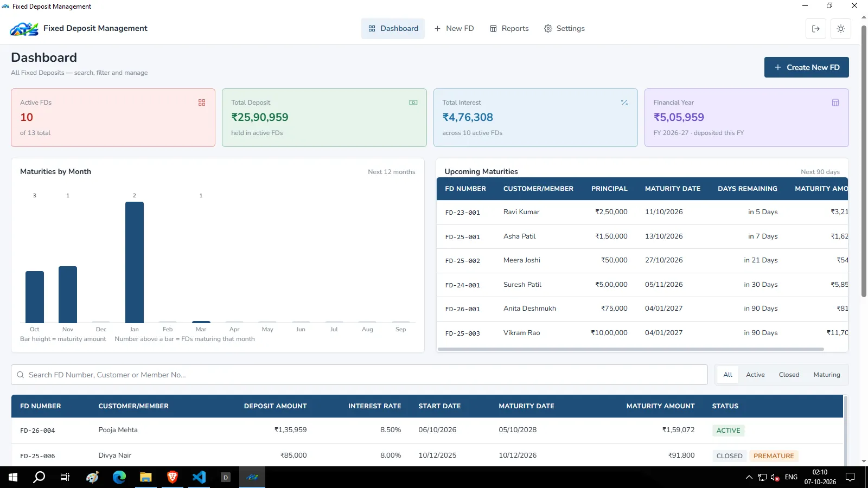The width and height of the screenshot is (868, 488).
Task: Click the PREMATURE badge for Divya Nair
Action: coord(774,456)
